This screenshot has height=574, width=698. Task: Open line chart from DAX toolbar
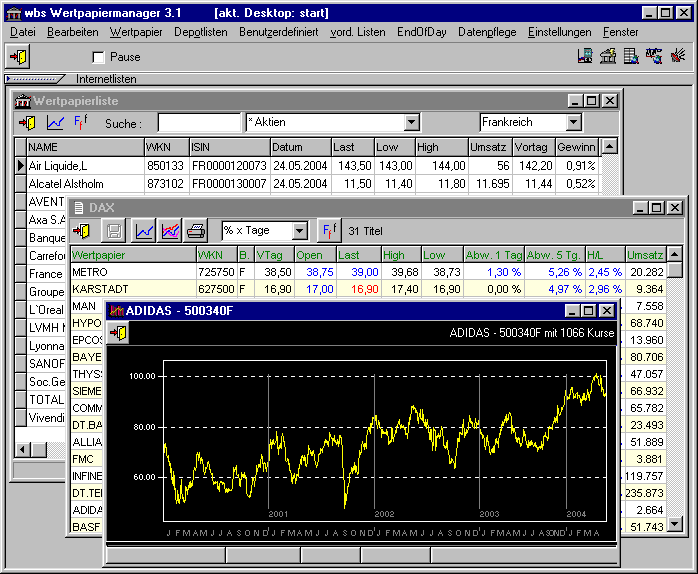[x=144, y=231]
